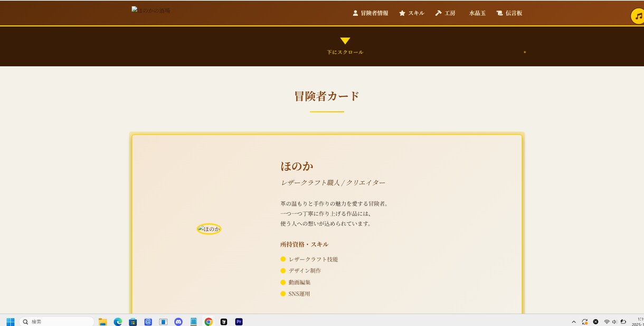Open Adobe Premiere Pro from the taskbar
The height and width of the screenshot is (326, 644).
[x=239, y=322]
